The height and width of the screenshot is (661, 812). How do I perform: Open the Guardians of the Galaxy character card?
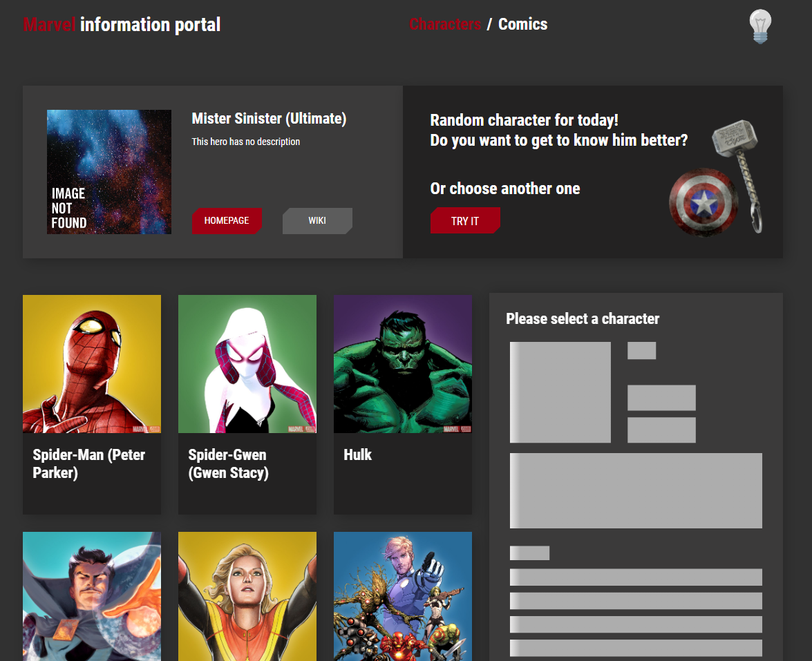point(402,596)
